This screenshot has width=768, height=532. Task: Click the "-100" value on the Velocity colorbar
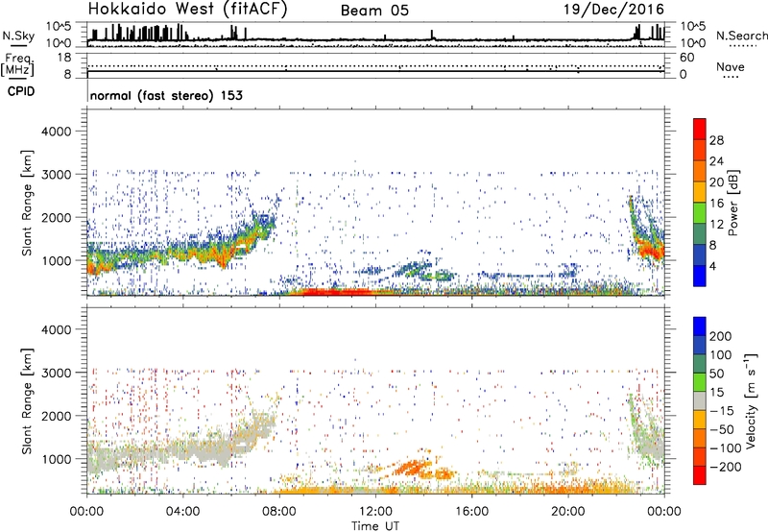tap(725, 448)
